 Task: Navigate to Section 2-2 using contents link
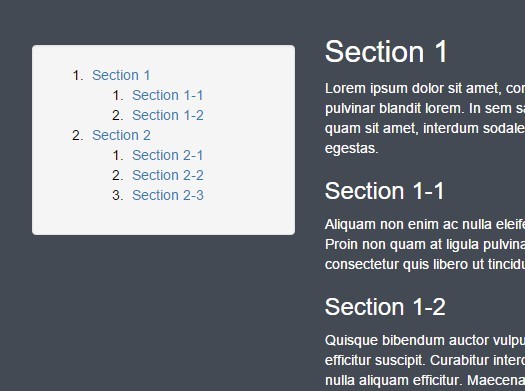click(x=168, y=175)
